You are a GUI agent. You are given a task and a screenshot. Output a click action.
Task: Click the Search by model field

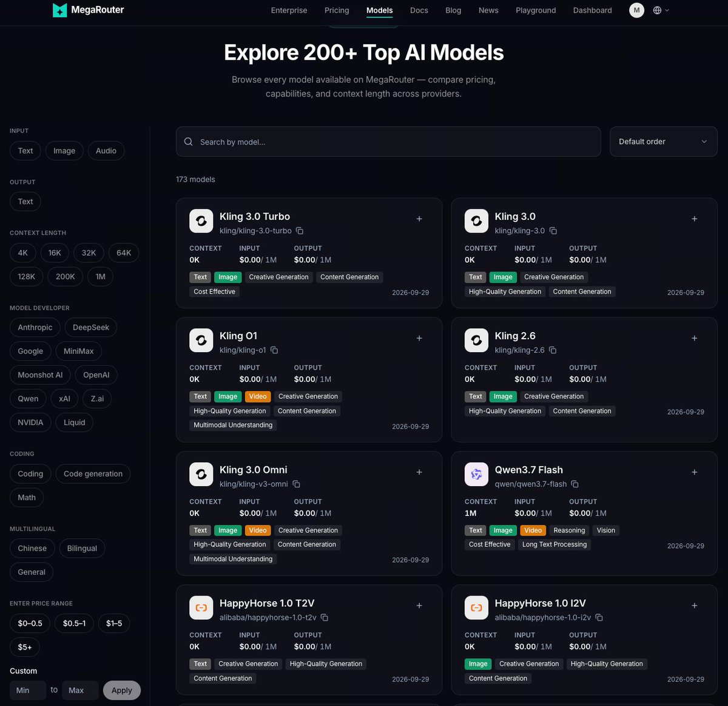point(388,141)
